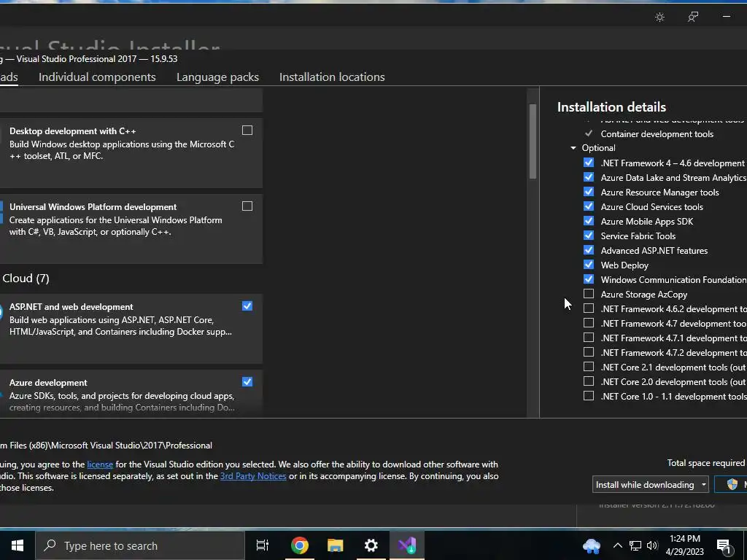This screenshot has width=747, height=560.
Task: Click the workloads list vertical scrollbar
Action: (533, 142)
